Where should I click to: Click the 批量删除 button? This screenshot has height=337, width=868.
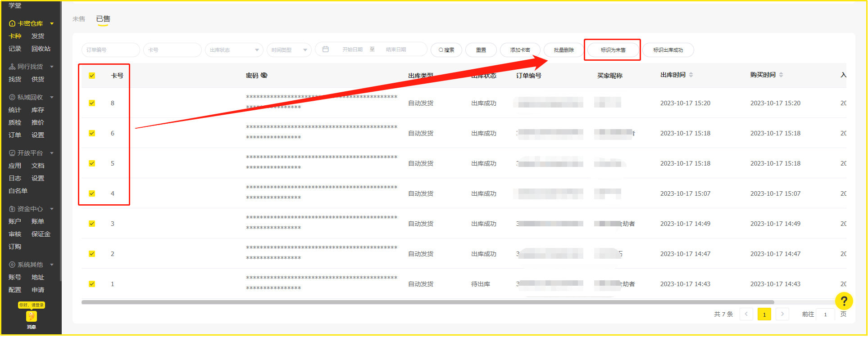[x=564, y=50]
